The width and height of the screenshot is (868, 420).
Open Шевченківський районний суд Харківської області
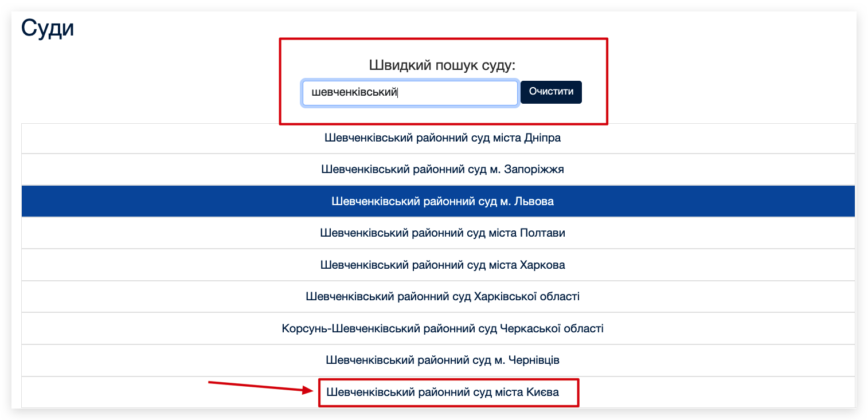[442, 297]
